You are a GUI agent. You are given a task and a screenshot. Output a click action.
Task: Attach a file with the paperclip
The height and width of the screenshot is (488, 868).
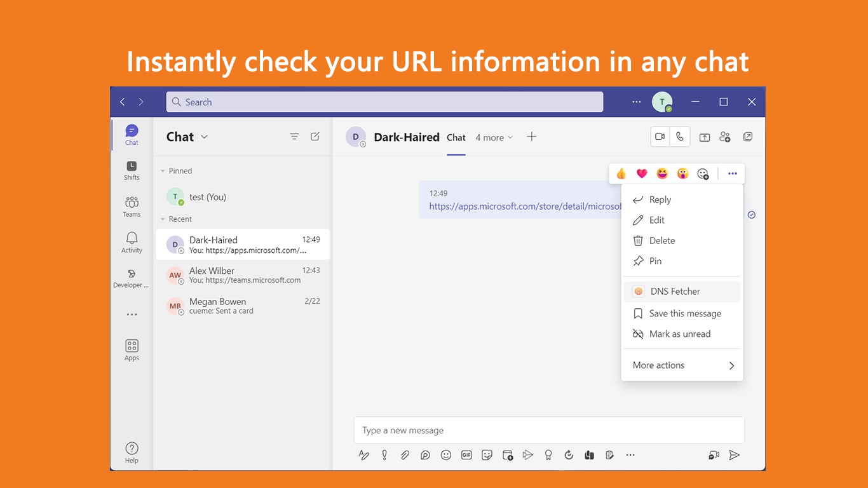click(x=405, y=455)
